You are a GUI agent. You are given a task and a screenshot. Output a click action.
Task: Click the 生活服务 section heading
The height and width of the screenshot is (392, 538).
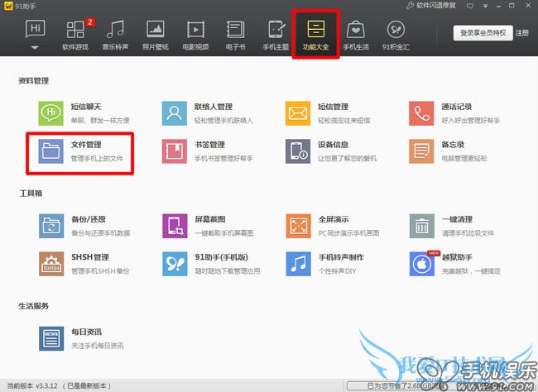(x=34, y=306)
